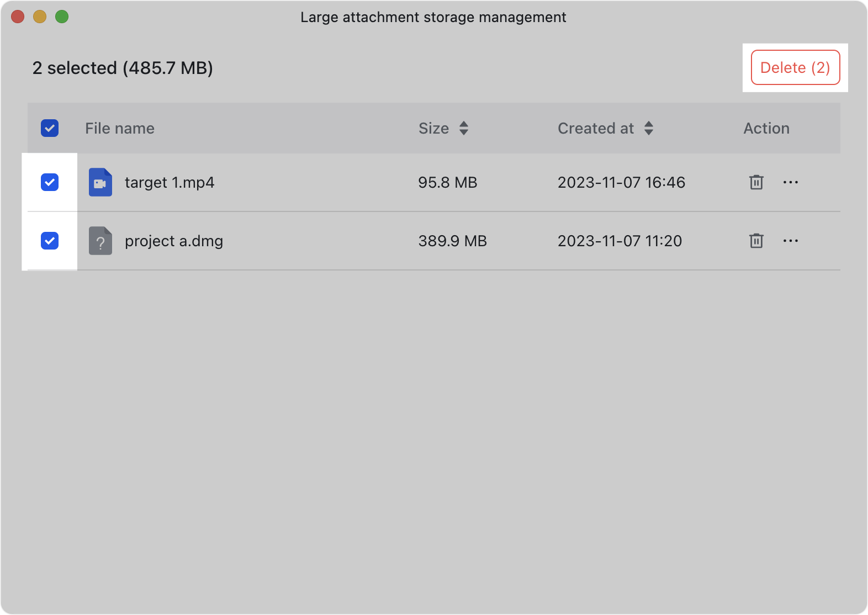Sort files by Created at arrows

click(x=649, y=128)
